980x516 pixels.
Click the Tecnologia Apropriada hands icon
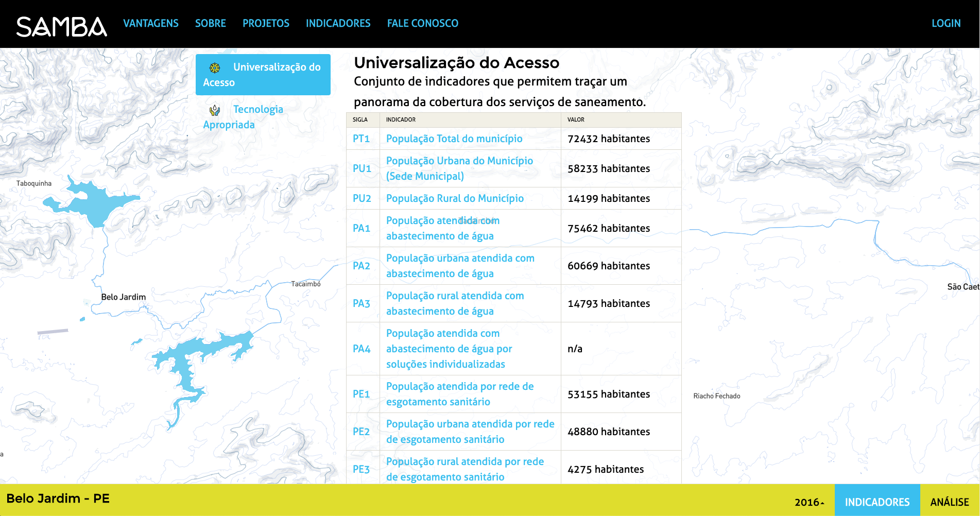click(x=215, y=110)
